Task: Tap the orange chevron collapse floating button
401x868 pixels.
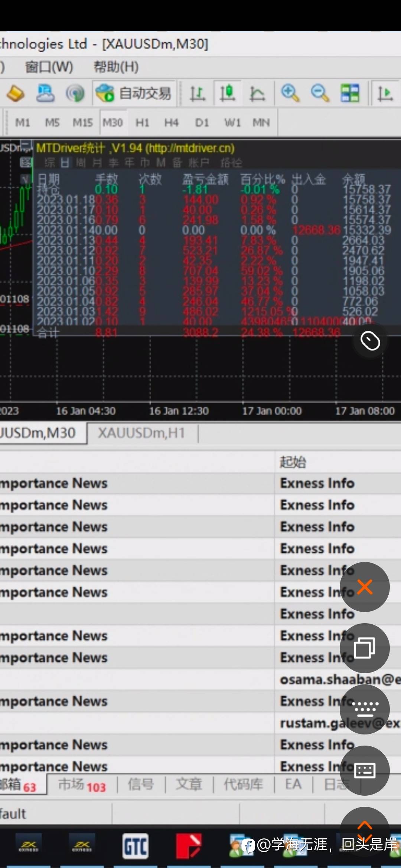Action: 365,832
